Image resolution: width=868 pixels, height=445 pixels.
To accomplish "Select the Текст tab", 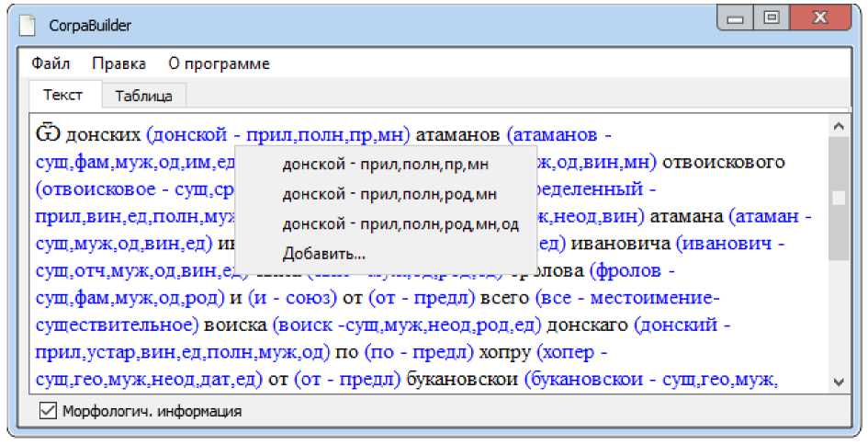I will tap(62, 95).
